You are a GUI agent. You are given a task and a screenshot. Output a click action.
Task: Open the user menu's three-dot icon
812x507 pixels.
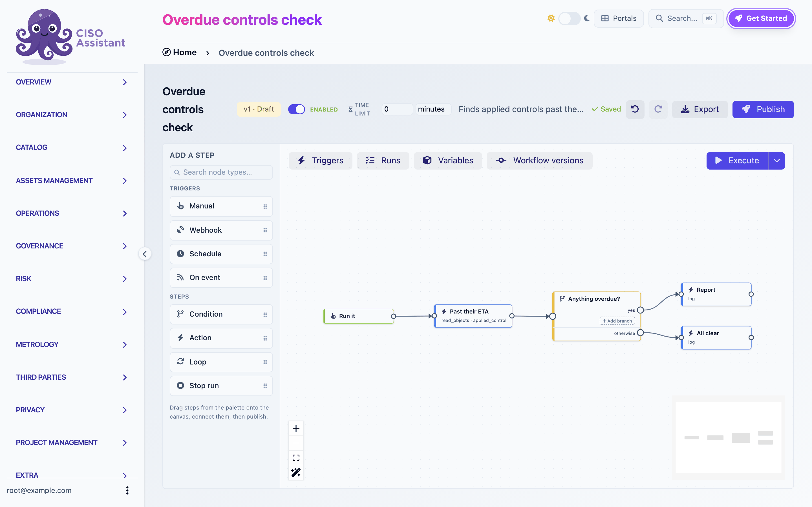127,490
